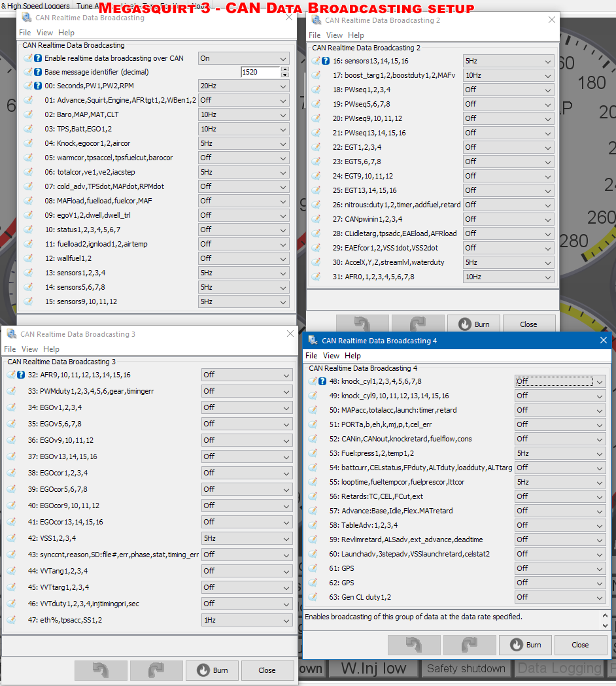Click pencil icon for 10: status1,2,3,4,5,6,7
Image resolution: width=616 pixels, height=686 pixels.
click(x=28, y=230)
